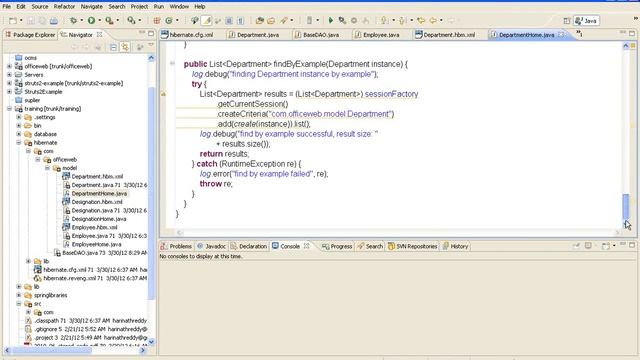Expand the springlibraries folder

tap(19, 295)
